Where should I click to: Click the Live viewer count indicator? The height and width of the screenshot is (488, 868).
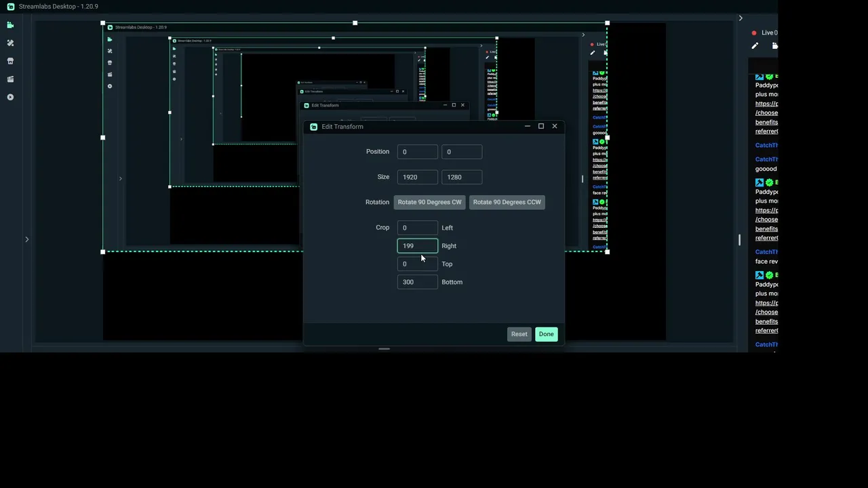pyautogui.click(x=764, y=33)
